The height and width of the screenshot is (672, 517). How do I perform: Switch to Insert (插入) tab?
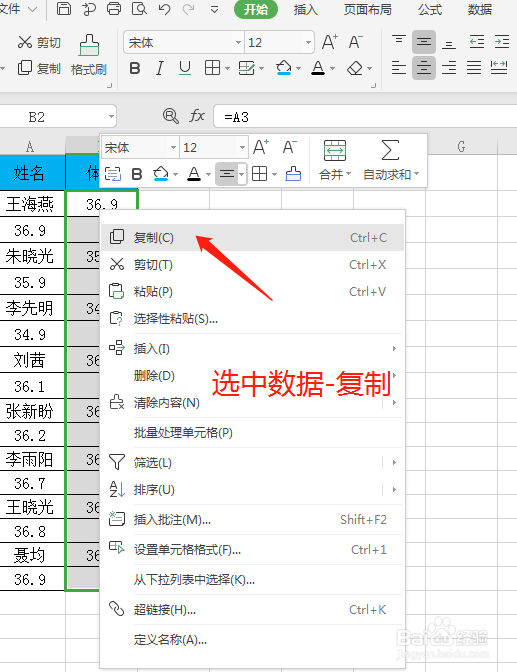pyautogui.click(x=305, y=9)
